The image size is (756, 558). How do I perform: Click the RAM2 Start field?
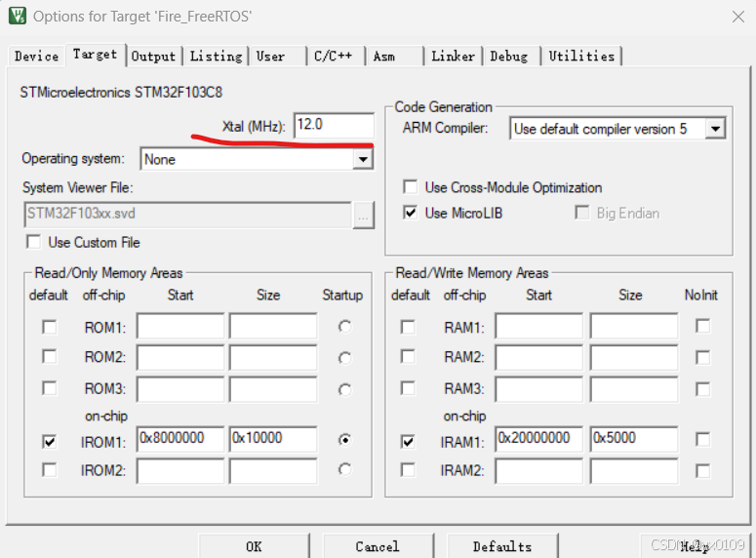point(539,357)
